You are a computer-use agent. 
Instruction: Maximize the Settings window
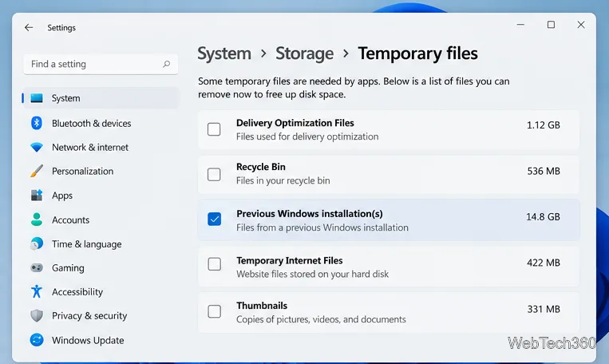point(551,25)
